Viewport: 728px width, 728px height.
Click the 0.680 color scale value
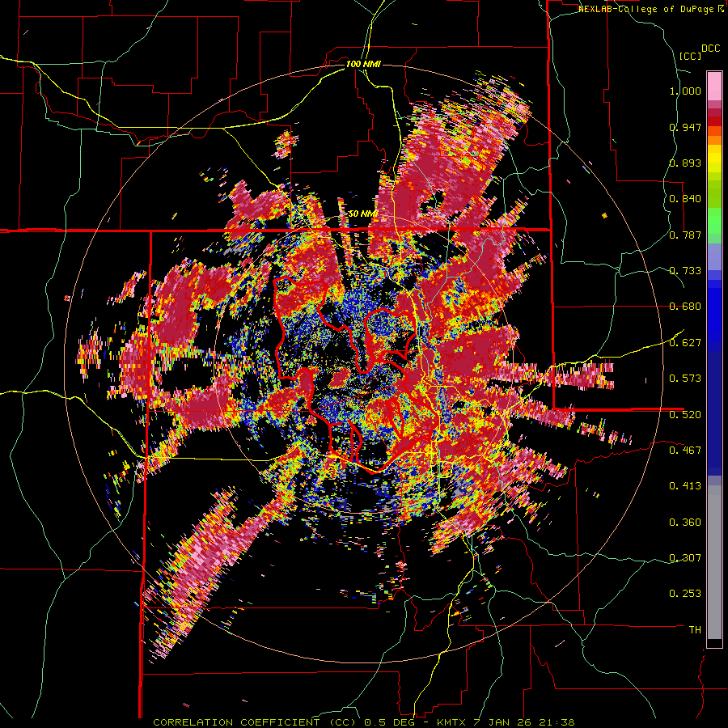[685, 307]
